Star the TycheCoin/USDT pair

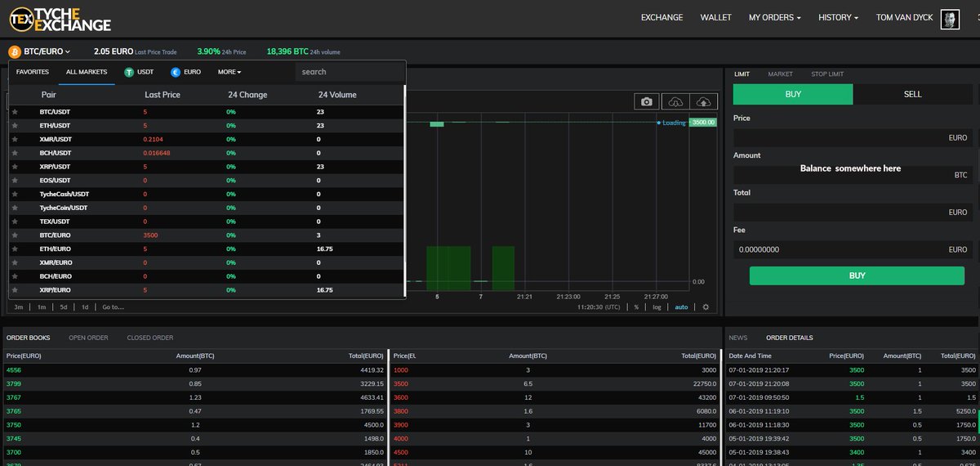tap(15, 208)
